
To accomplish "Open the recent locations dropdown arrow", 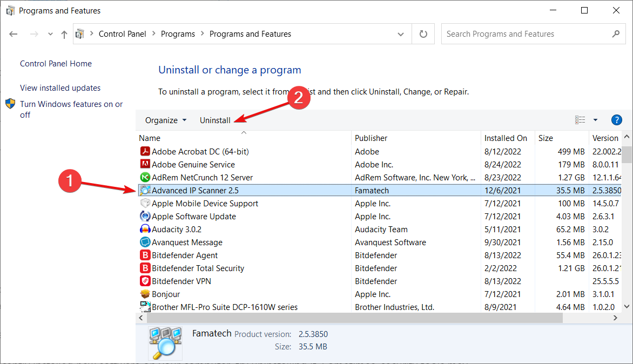I will coord(50,34).
